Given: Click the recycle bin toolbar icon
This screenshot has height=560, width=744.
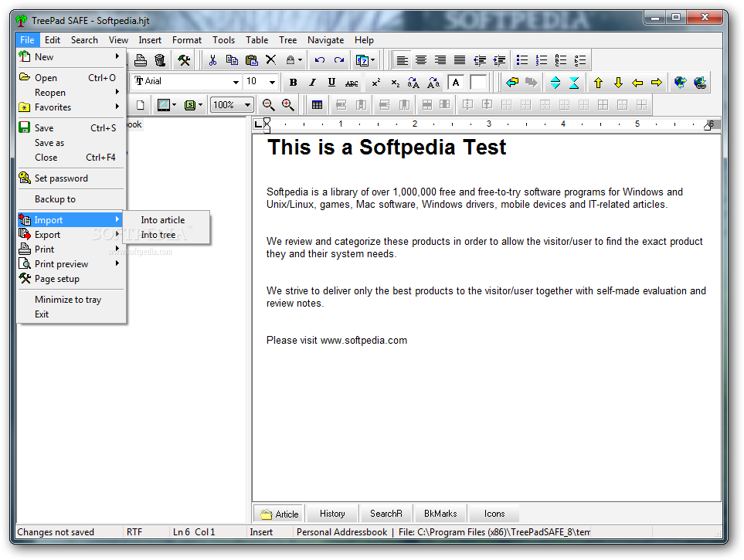Looking at the screenshot, I should (160, 60).
